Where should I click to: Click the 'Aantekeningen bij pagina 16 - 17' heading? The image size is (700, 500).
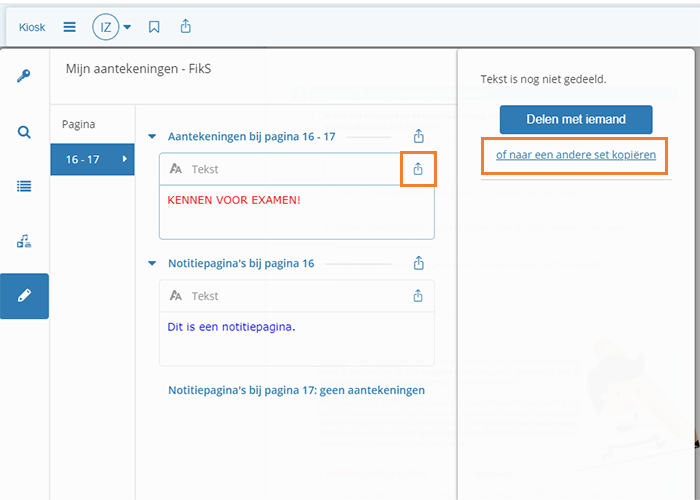coord(252,137)
